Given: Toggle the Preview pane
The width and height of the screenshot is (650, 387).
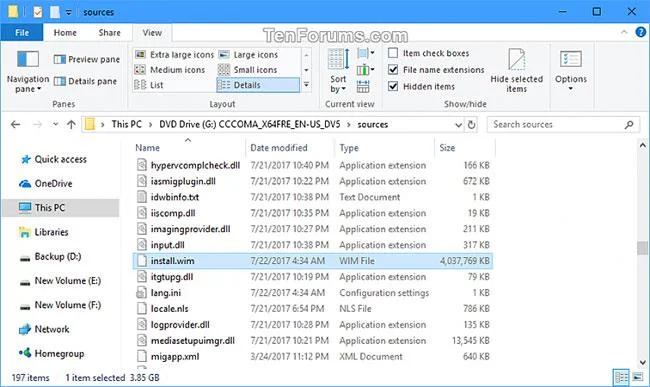Looking at the screenshot, I should pyautogui.click(x=87, y=59).
